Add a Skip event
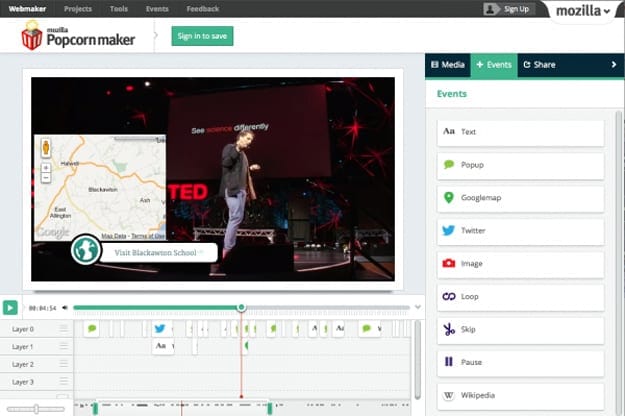 point(520,329)
